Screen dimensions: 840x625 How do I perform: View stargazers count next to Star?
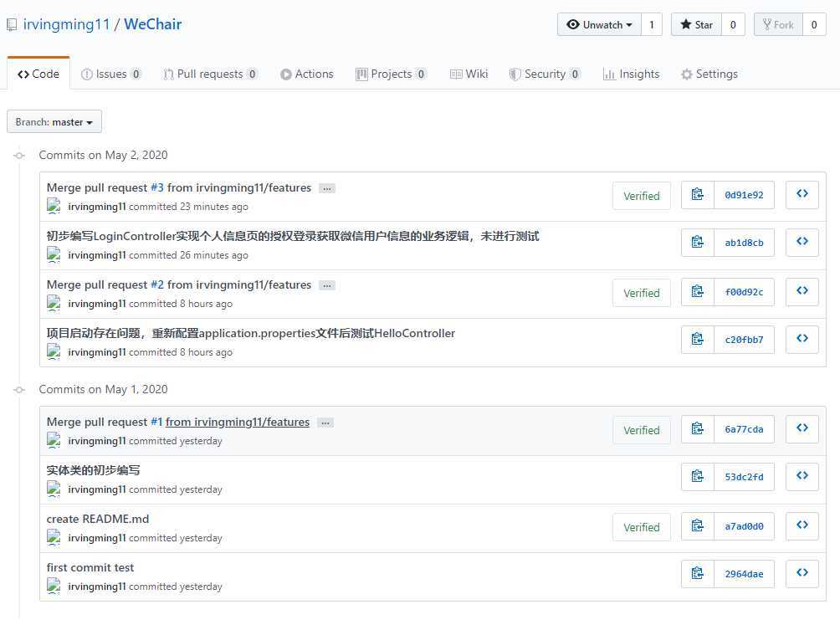[733, 24]
